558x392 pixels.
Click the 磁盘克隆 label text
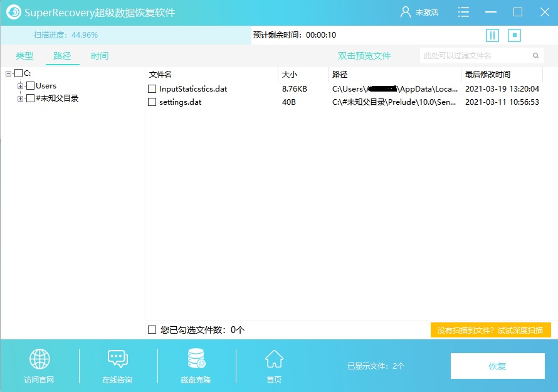[196, 380]
